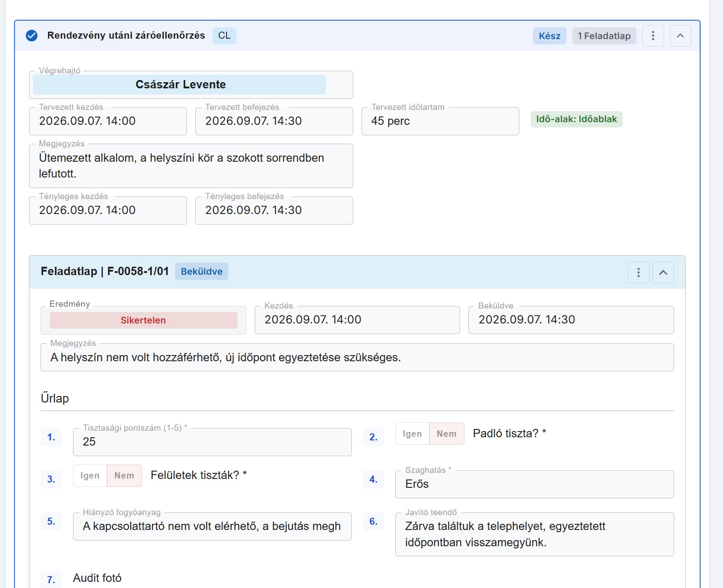
Task: Click the Hiányzó fogyóanyag field
Action: click(x=212, y=526)
